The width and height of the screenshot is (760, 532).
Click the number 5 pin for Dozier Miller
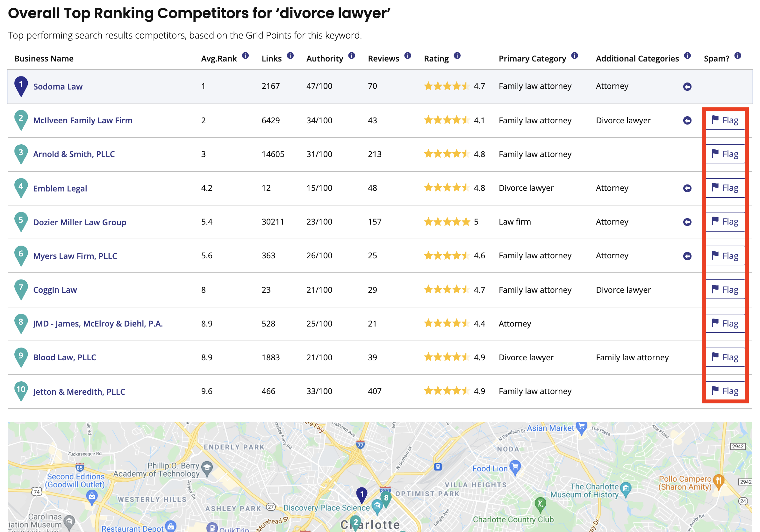(21, 221)
